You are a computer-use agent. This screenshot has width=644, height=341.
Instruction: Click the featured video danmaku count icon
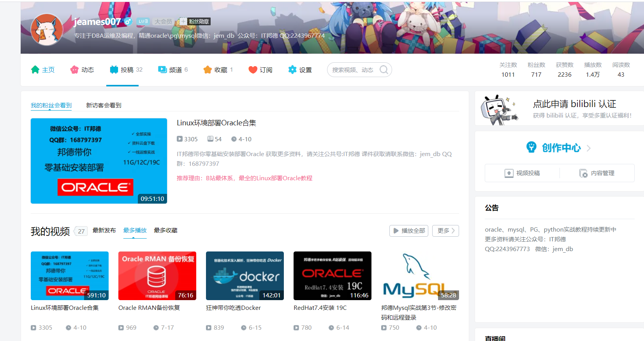[210, 139]
